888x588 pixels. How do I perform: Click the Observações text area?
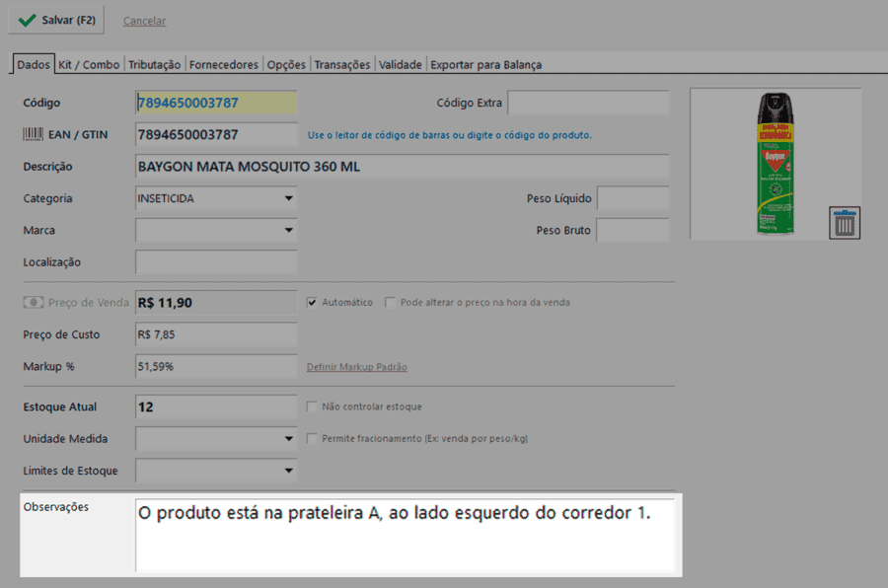click(406, 535)
